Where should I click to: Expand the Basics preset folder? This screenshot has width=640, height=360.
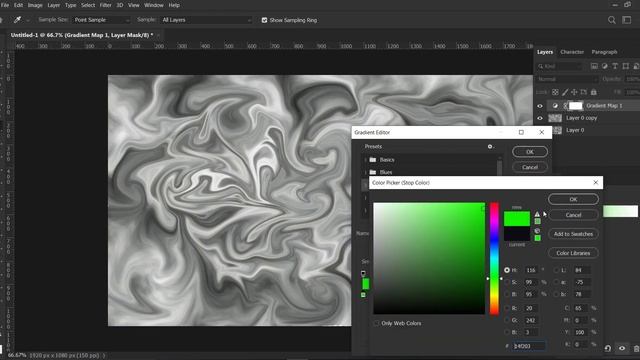(366, 160)
